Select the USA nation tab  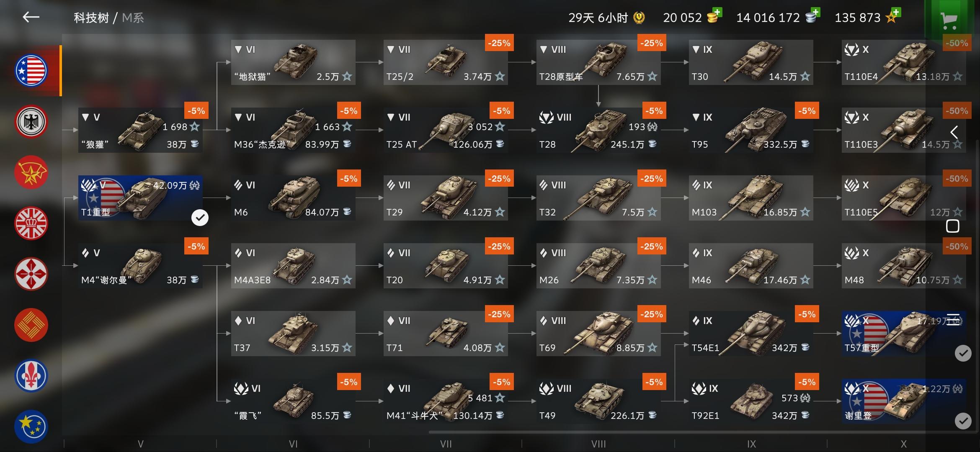(x=31, y=71)
